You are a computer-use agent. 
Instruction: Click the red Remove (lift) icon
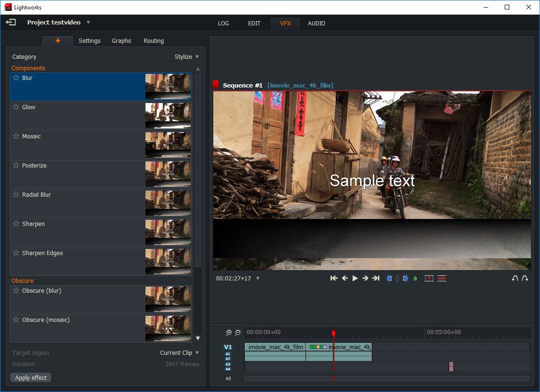[x=429, y=278]
